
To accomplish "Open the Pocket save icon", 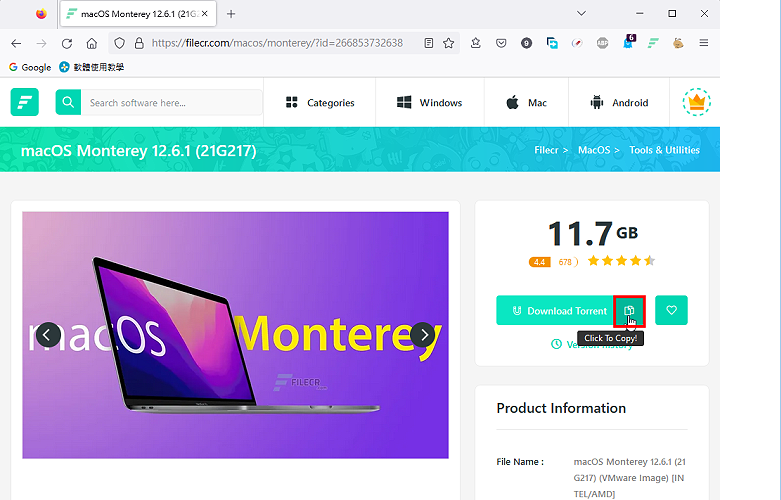I will 501,43.
